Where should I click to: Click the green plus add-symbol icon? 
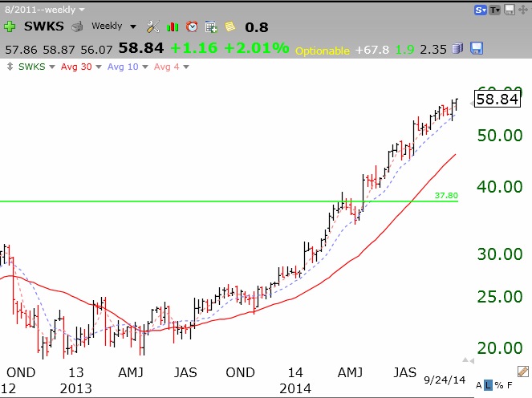10,26
